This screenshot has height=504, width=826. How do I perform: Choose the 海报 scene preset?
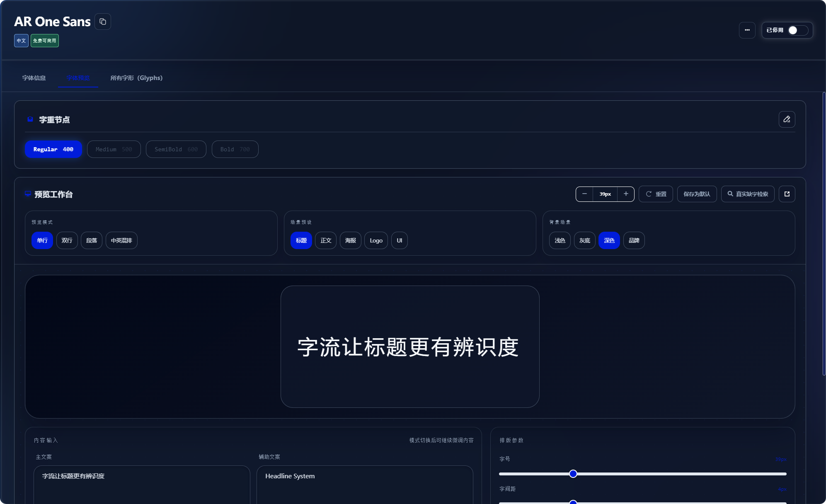[351, 240]
